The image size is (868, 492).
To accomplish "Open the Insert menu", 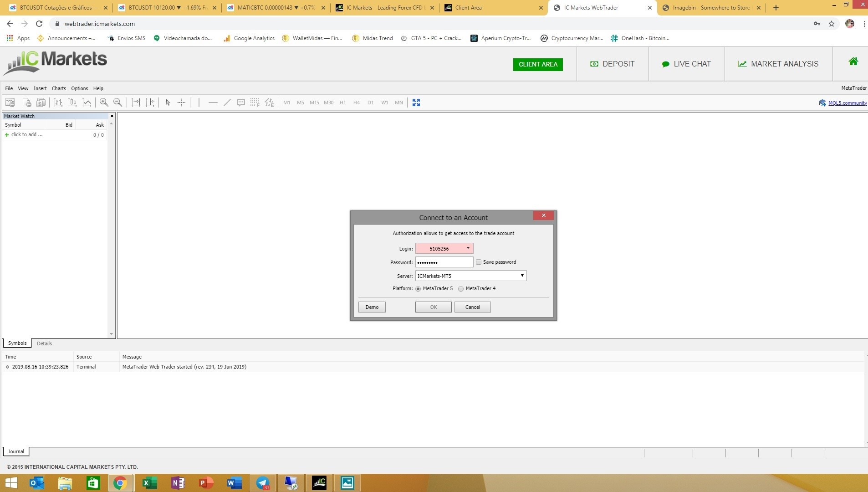I will [x=40, y=88].
